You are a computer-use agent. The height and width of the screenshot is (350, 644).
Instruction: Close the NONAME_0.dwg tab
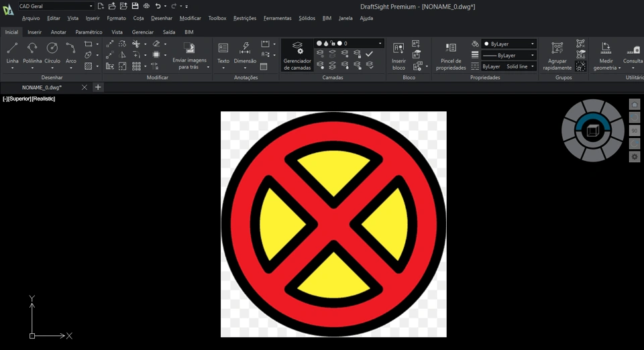click(85, 87)
